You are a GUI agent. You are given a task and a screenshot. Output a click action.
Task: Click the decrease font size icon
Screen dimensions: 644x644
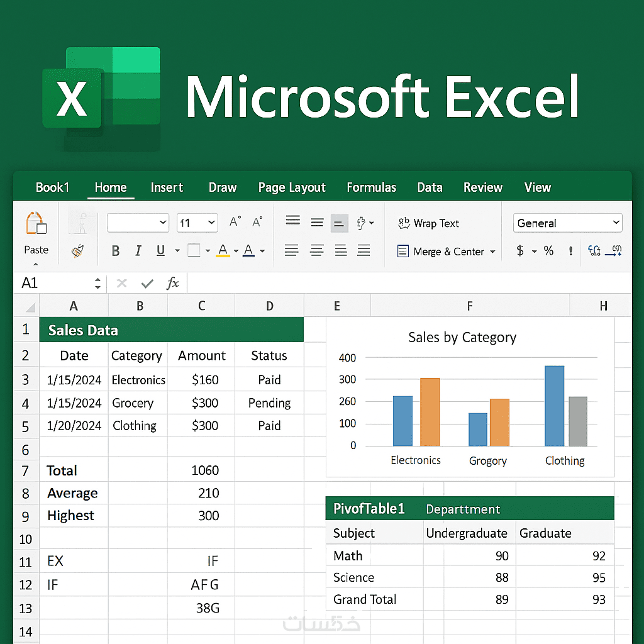[x=257, y=222]
